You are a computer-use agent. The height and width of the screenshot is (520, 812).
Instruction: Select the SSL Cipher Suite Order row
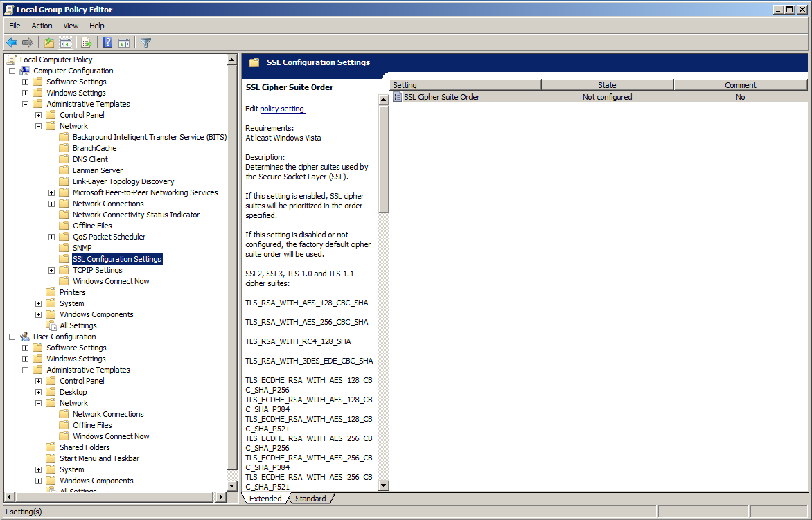point(599,97)
